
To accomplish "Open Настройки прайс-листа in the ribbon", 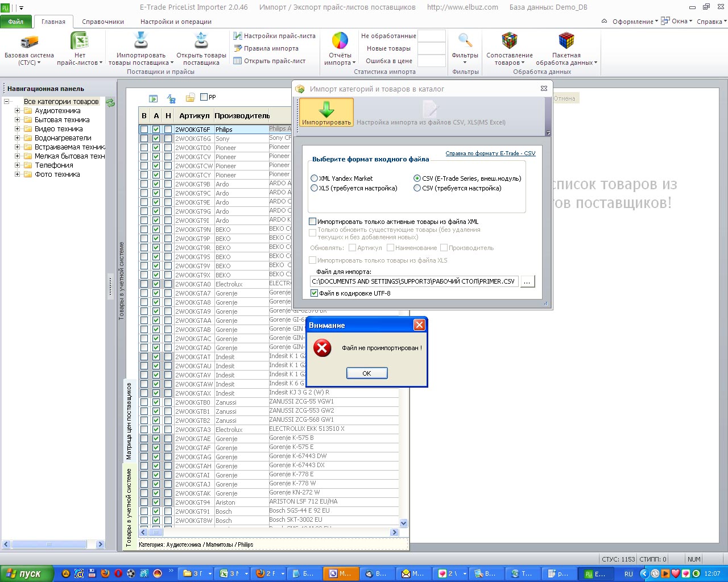I will [274, 36].
